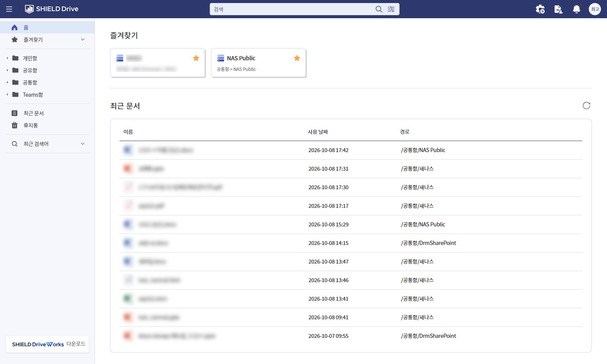Unstar the NAS Public favorite
The width and height of the screenshot is (607, 364).
coord(297,58)
